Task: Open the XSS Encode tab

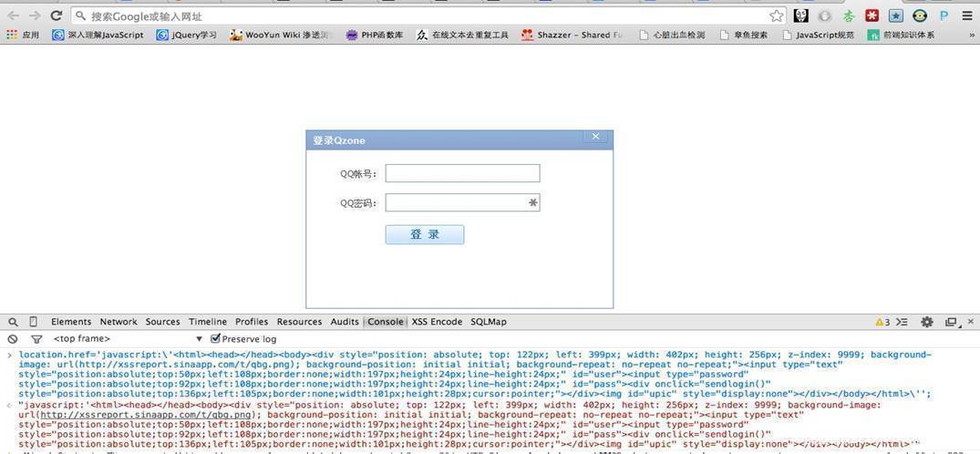Action: 437,322
